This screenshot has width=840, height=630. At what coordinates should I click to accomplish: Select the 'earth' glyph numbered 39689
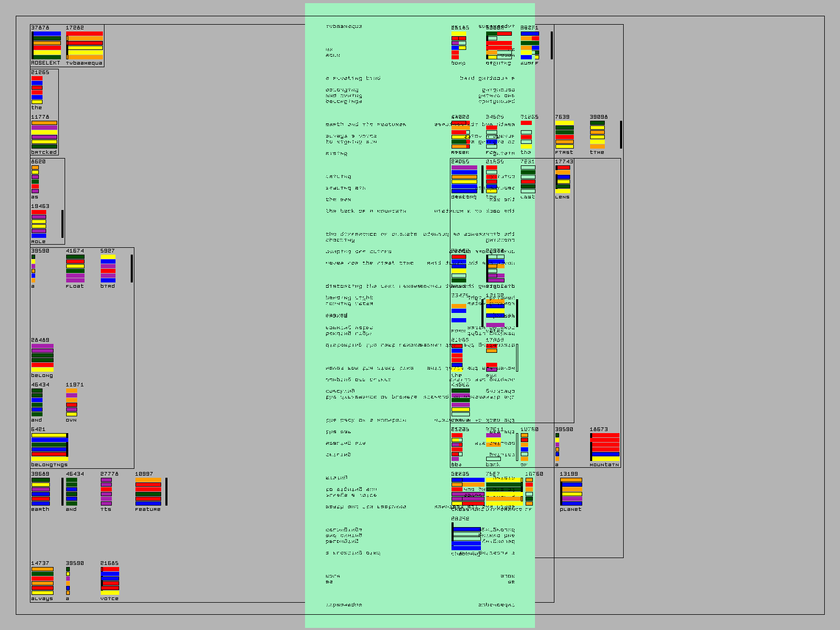(40, 491)
